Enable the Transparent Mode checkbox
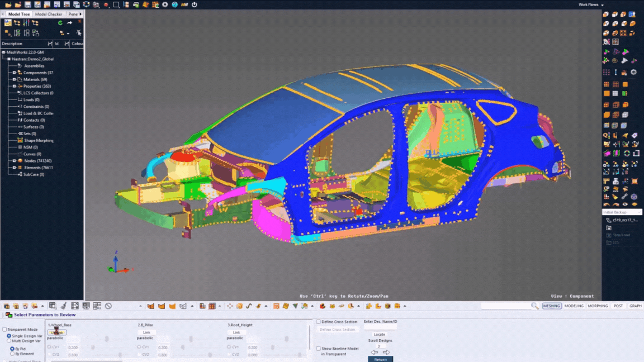This screenshot has width=644, height=362. 4,330
